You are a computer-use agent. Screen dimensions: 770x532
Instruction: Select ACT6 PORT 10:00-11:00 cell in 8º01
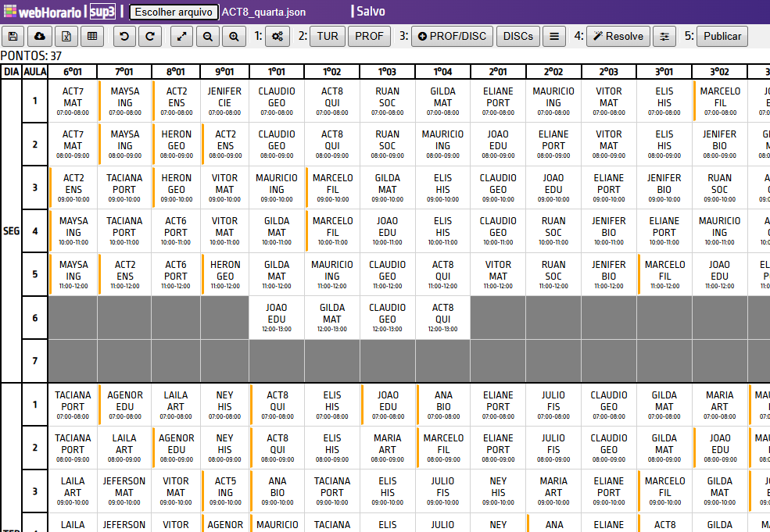click(x=176, y=230)
